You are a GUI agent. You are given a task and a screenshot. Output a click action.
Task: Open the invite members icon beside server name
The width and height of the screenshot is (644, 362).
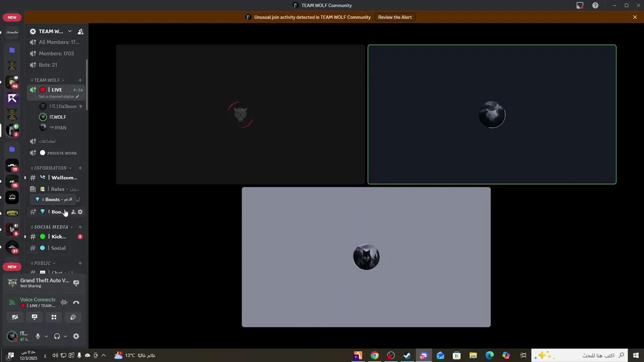tap(80, 31)
